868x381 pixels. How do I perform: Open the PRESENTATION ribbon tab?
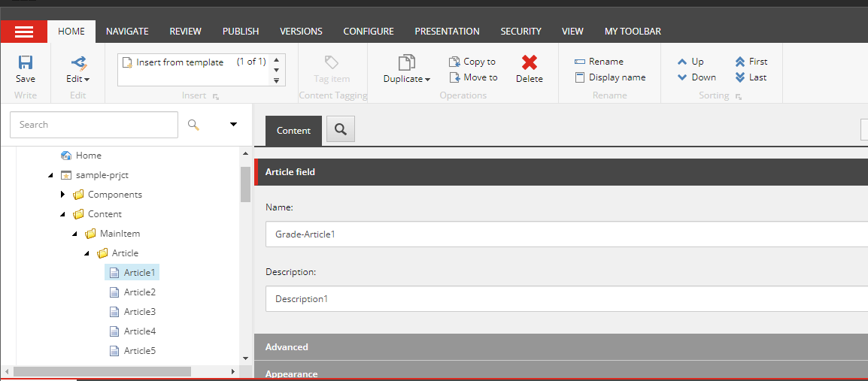(x=448, y=32)
